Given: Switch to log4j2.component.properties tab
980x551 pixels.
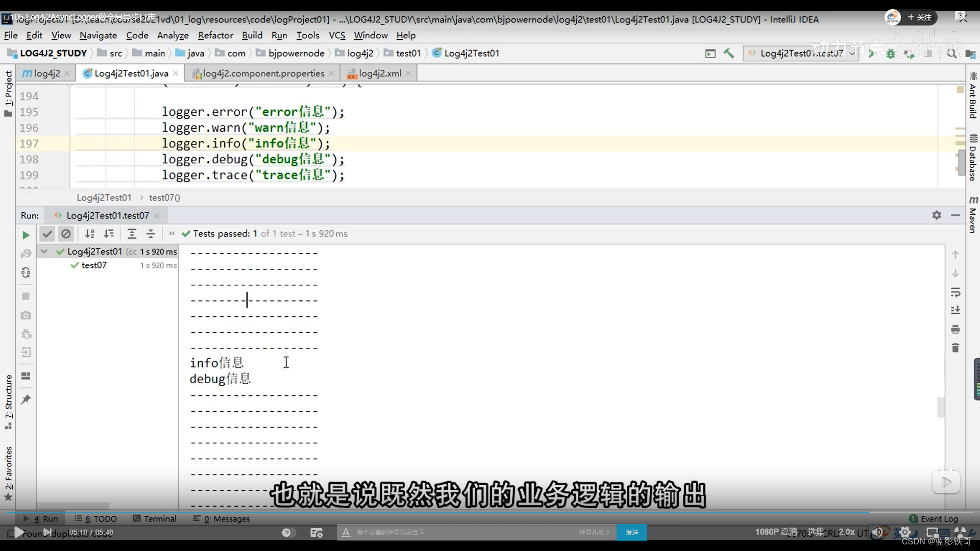Looking at the screenshot, I should tap(263, 73).
